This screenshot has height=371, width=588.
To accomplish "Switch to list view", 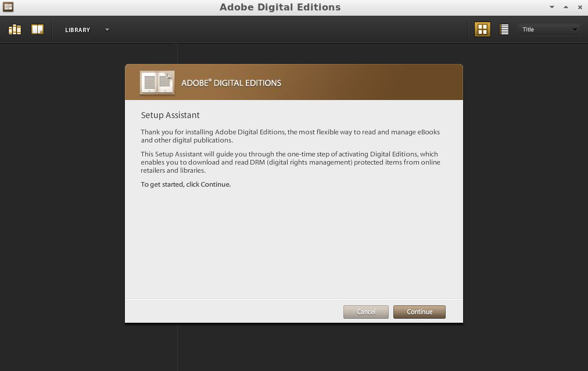I will (x=504, y=29).
